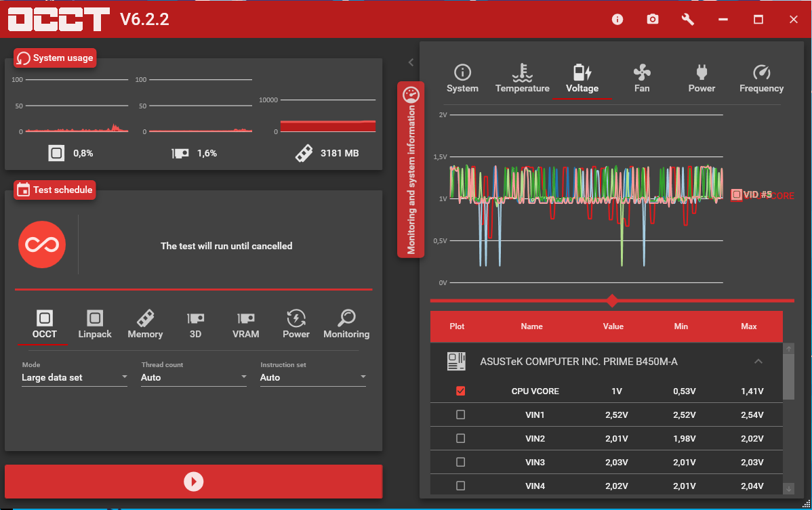Click the scrollbar down arrow in sensor table
This screenshot has width=812, height=510.
pyautogui.click(x=789, y=488)
